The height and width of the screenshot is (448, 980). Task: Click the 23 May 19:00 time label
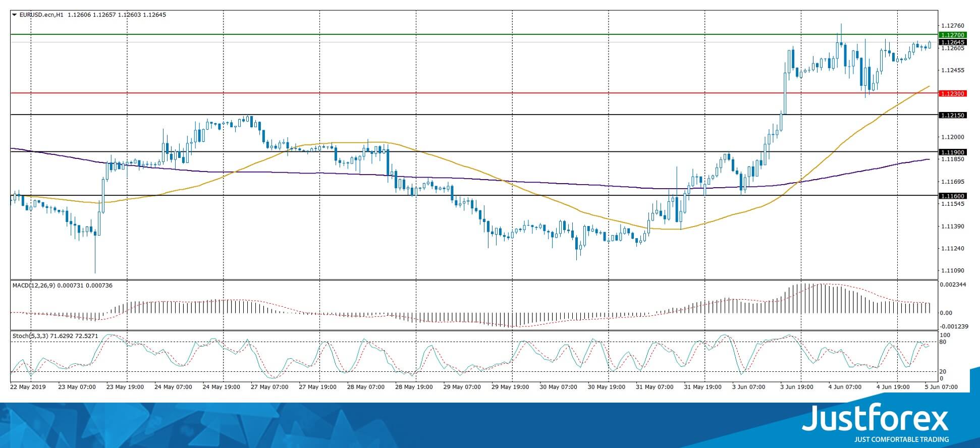125,387
